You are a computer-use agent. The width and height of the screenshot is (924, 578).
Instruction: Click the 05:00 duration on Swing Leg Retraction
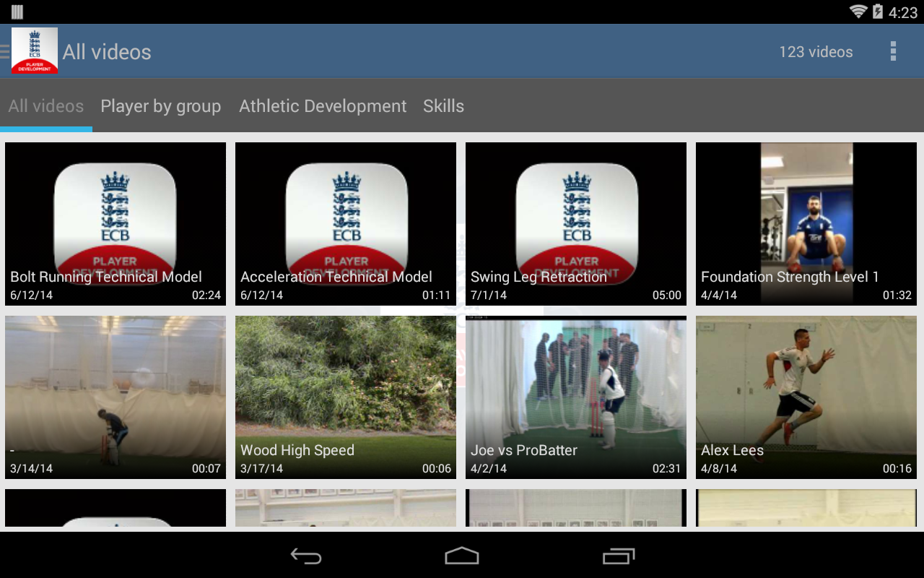click(667, 295)
